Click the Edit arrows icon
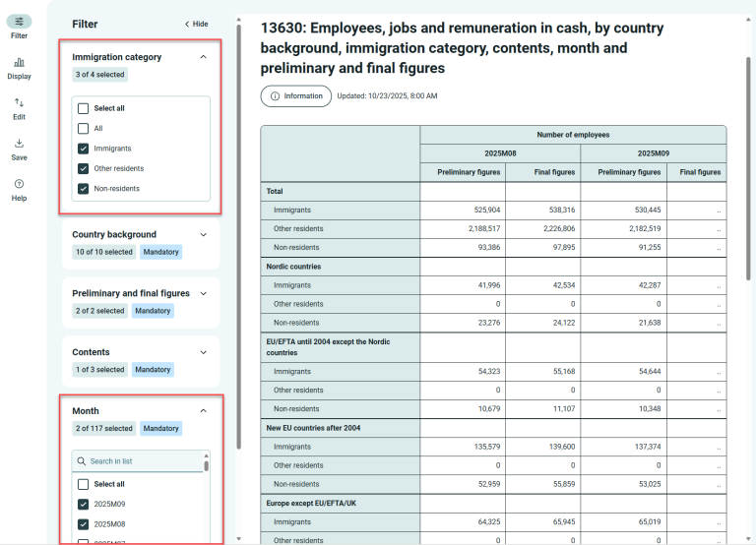The height and width of the screenshot is (545, 756). [x=19, y=102]
